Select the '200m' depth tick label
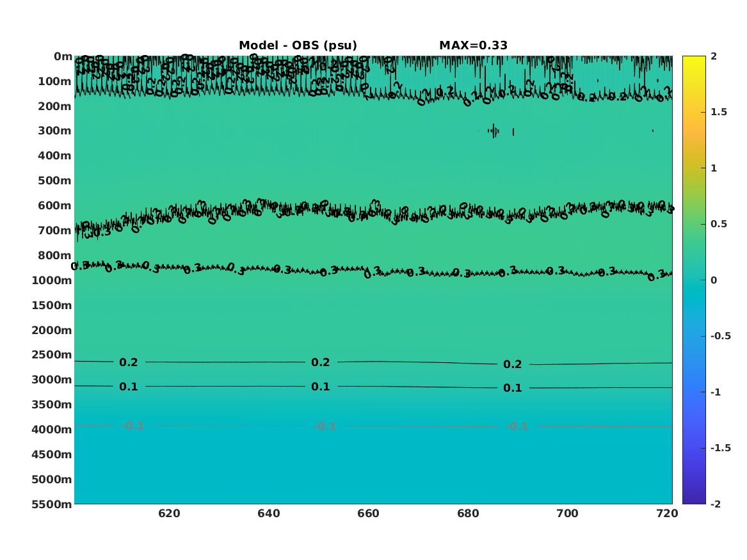The width and height of the screenshot is (747, 560). (x=55, y=106)
